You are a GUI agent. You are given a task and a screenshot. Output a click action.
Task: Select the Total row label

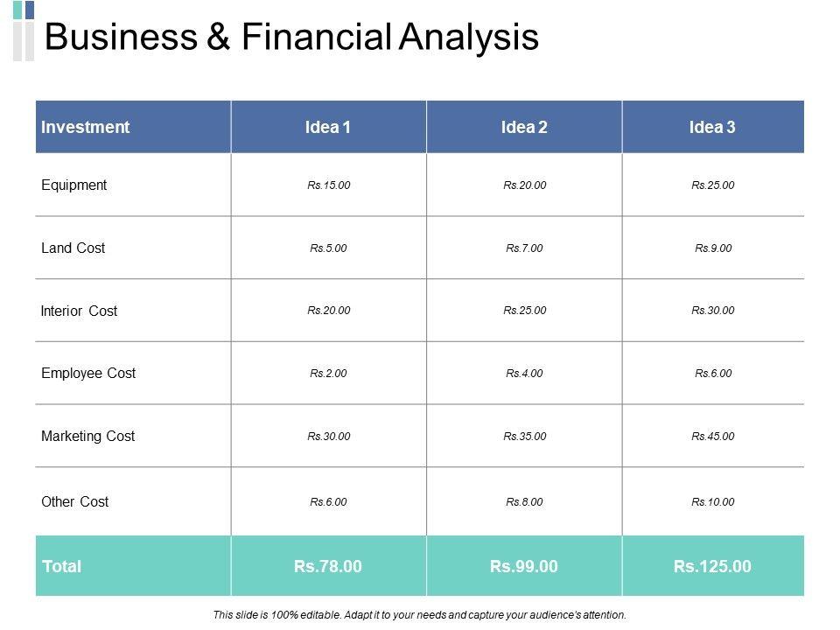tap(61, 566)
